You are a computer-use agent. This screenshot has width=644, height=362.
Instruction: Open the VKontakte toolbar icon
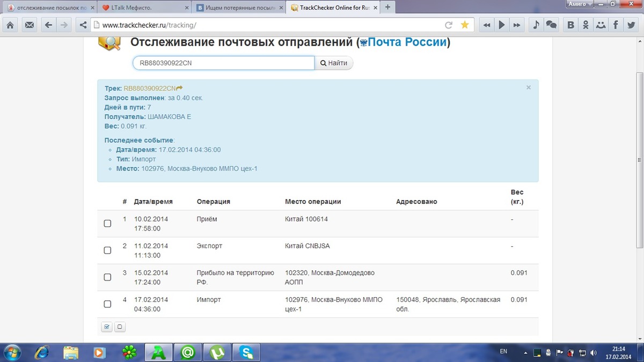570,25
